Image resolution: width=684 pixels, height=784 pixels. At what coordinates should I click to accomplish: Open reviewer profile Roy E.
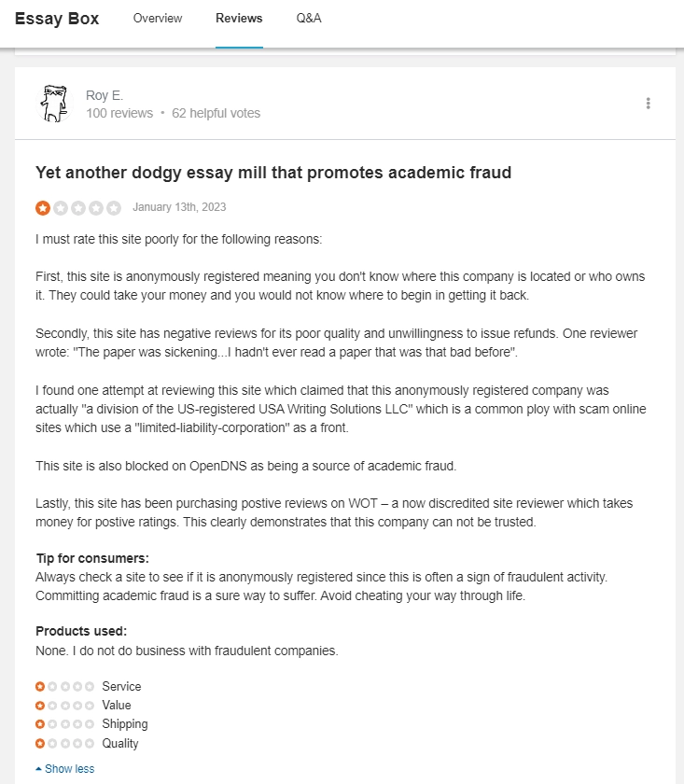click(x=105, y=95)
